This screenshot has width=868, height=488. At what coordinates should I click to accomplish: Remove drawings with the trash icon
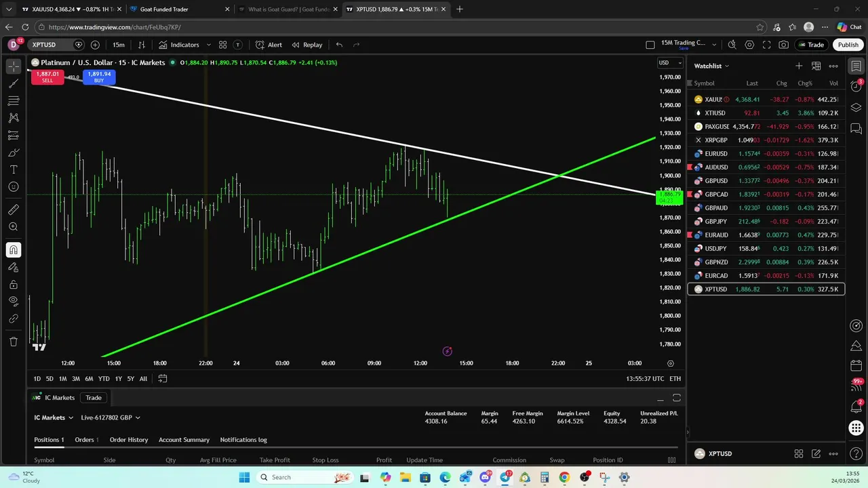14,342
